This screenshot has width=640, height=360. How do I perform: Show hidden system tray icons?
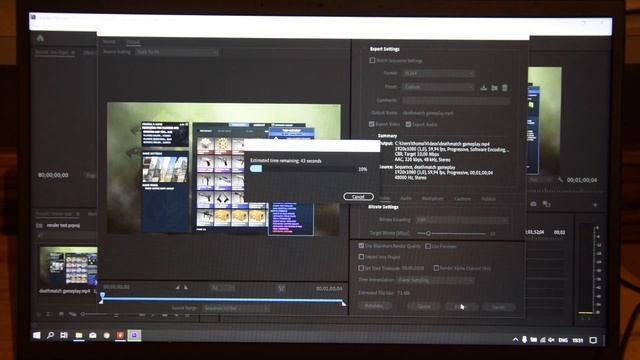[x=515, y=340]
